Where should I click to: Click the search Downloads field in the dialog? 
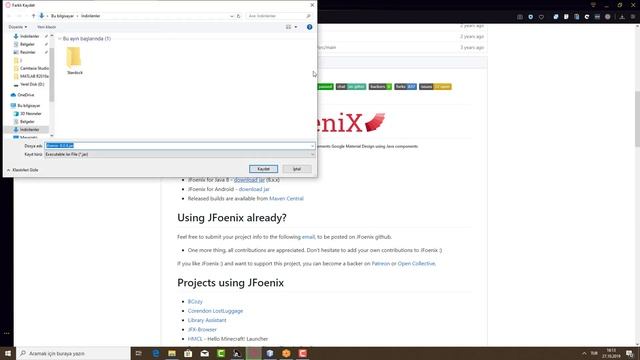pos(280,16)
